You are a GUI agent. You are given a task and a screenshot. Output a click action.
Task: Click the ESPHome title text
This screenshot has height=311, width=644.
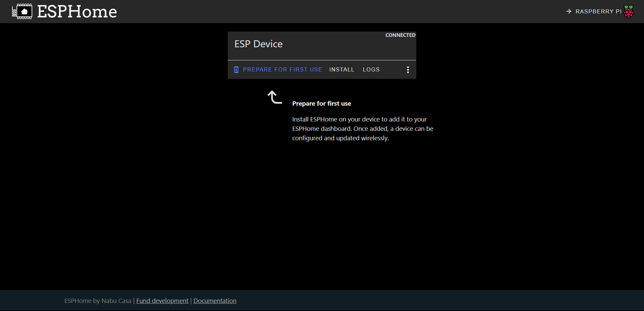77,12
